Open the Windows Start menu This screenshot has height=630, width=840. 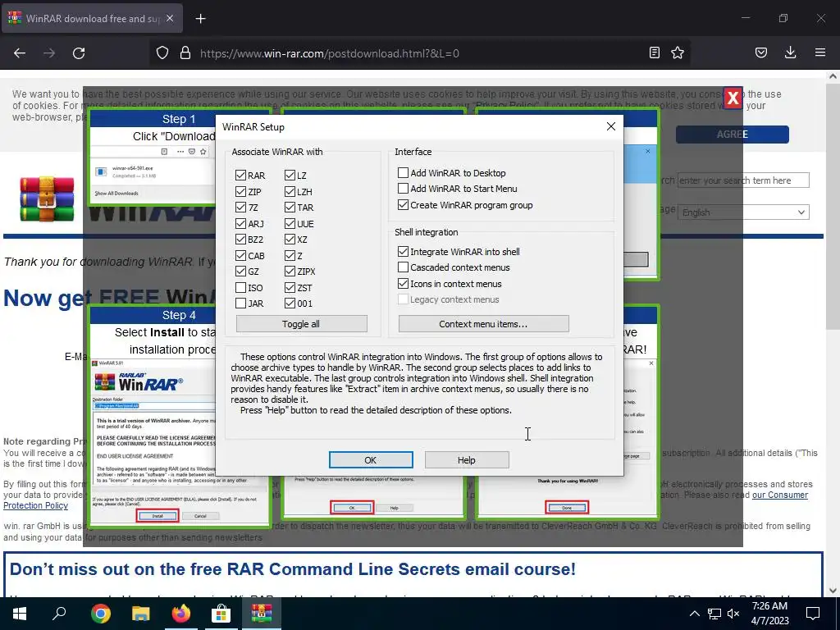click(20, 614)
